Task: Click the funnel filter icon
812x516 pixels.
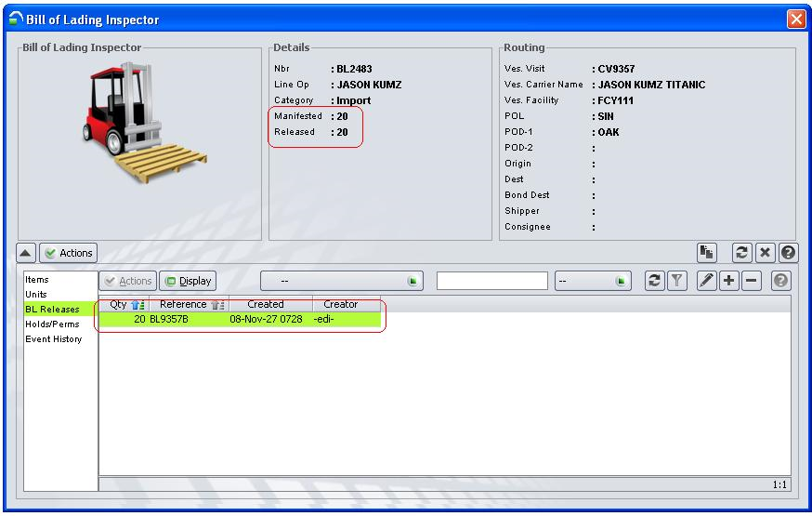Action: 677,281
